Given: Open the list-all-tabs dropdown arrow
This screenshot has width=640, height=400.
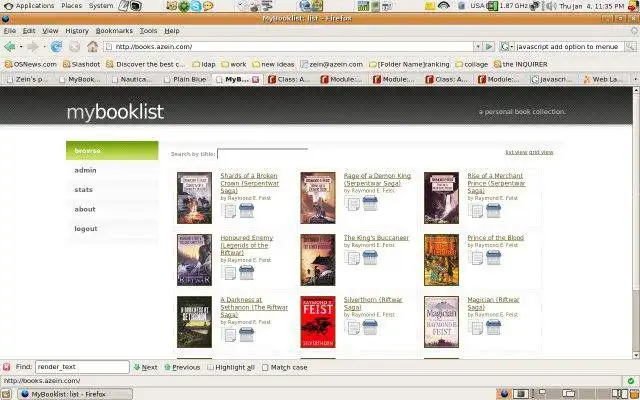Looking at the screenshot, I should (635, 79).
